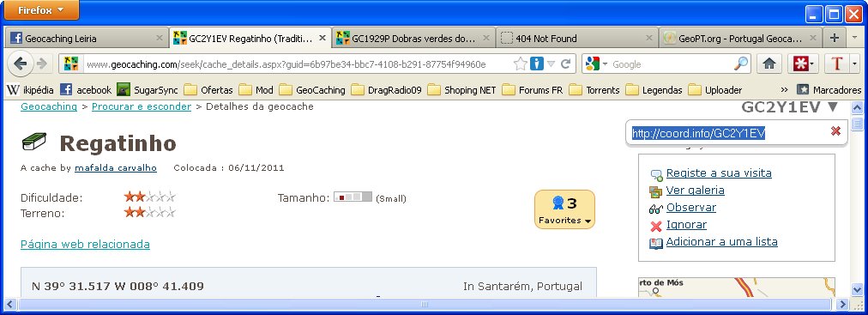868x315 pixels.
Task: Open the SugarSync bookmark
Action: [148, 89]
